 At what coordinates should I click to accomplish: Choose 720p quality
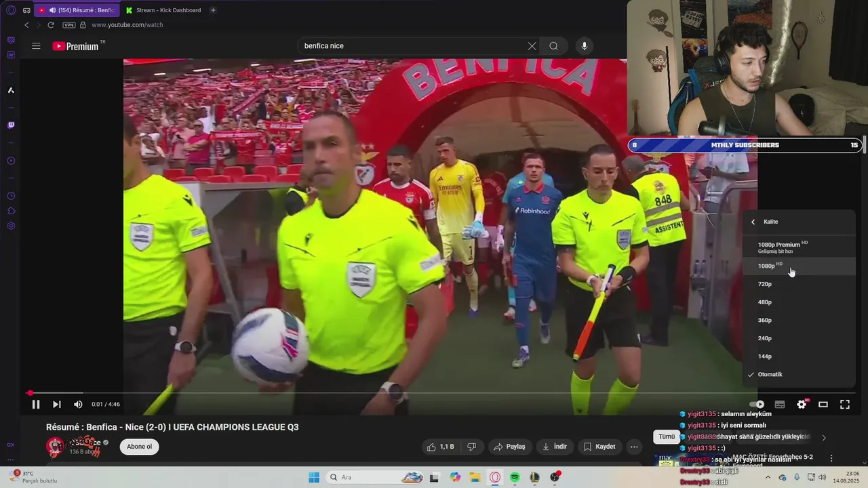(x=799, y=284)
